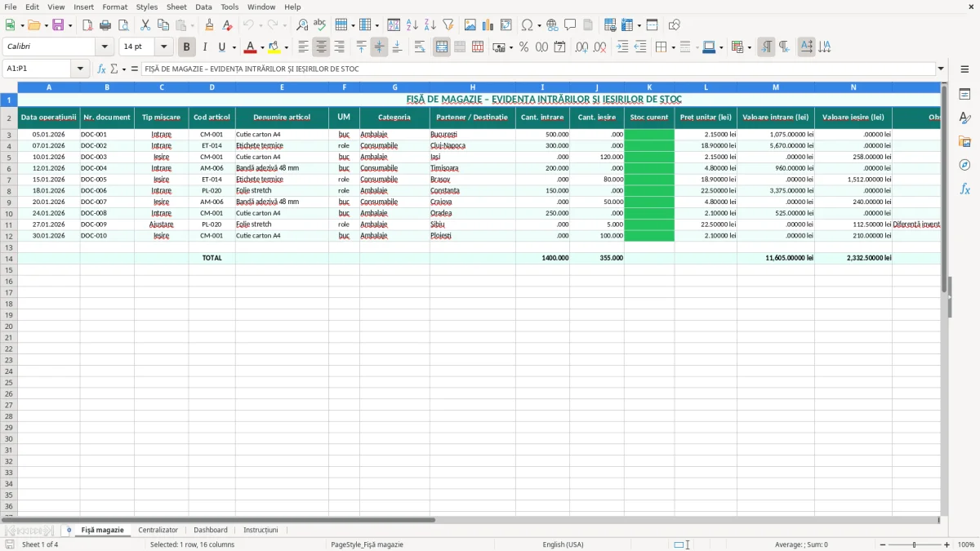The image size is (980, 551).
Task: Open the Draw functions shapes icon
Action: coord(675,25)
